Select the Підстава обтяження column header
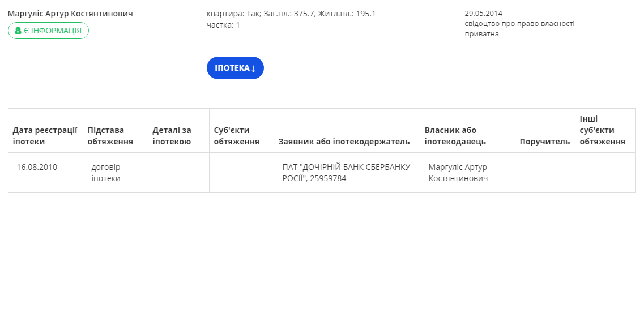The image size is (644, 330). [x=110, y=136]
